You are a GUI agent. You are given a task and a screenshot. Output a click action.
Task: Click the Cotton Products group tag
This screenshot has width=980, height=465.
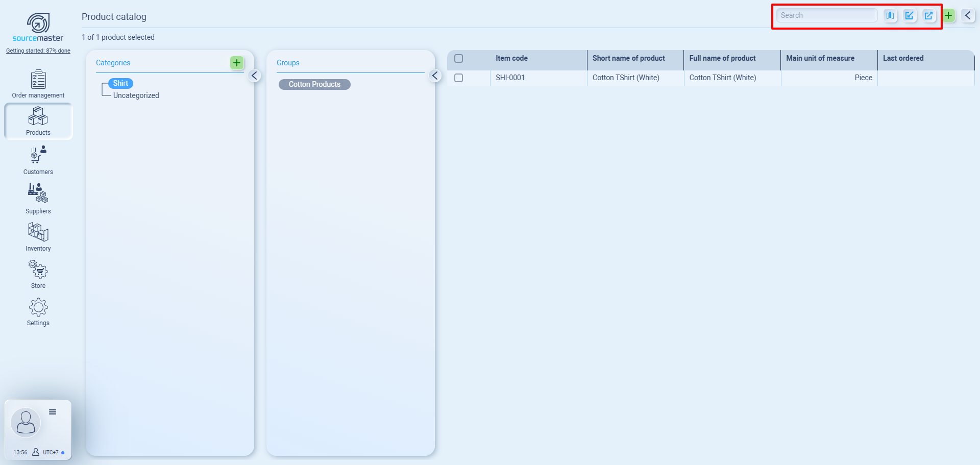pyautogui.click(x=314, y=84)
